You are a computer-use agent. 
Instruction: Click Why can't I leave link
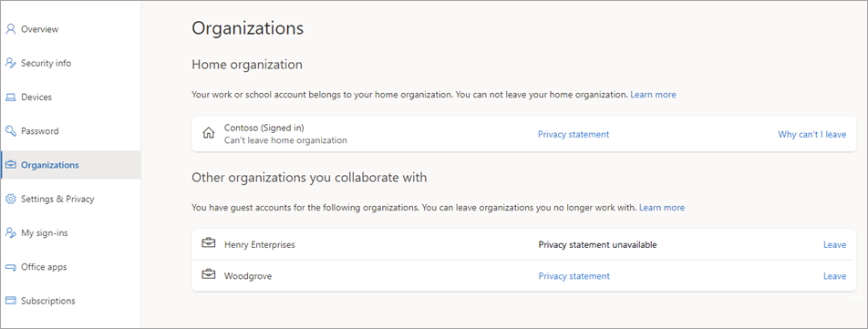click(812, 134)
